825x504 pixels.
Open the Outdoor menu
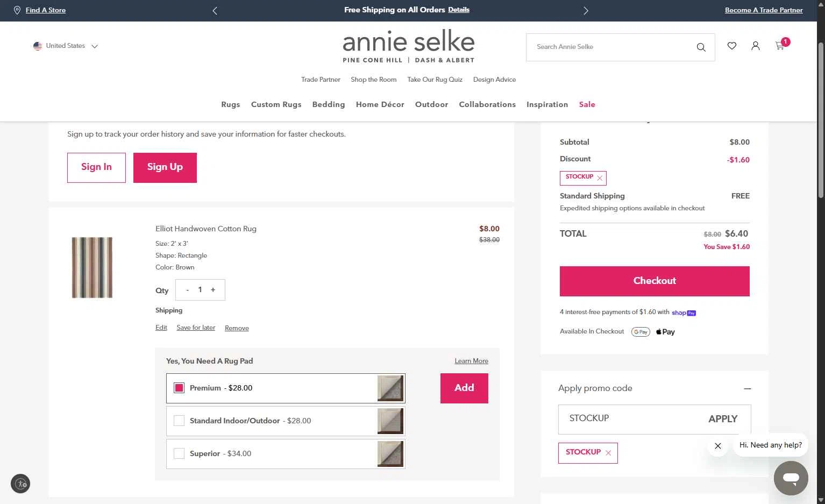431,104
